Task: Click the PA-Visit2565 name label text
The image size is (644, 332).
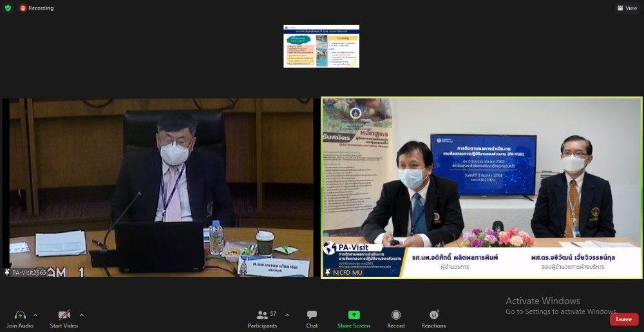Action: point(31,273)
